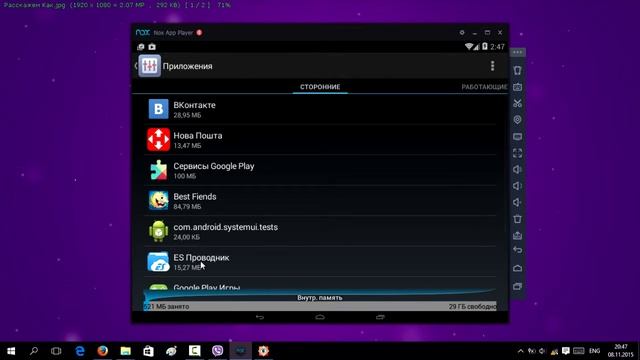Viewport: 640px width, 360px height.
Task: Tap the Android home button in navigation bar
Action: [320, 317]
